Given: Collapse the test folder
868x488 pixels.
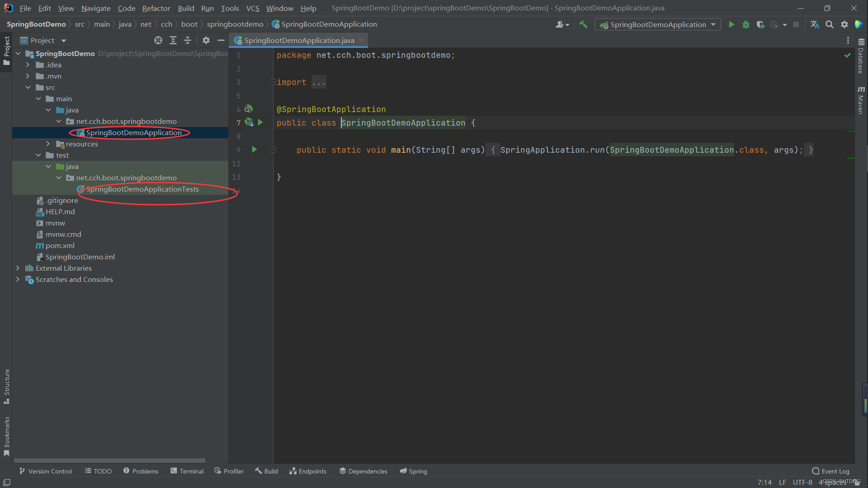Looking at the screenshot, I should pos(38,155).
